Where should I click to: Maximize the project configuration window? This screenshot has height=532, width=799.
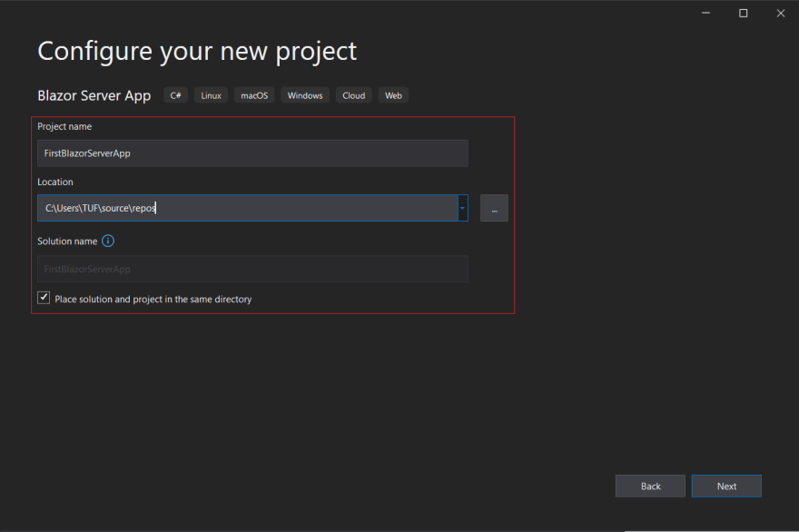(x=744, y=14)
